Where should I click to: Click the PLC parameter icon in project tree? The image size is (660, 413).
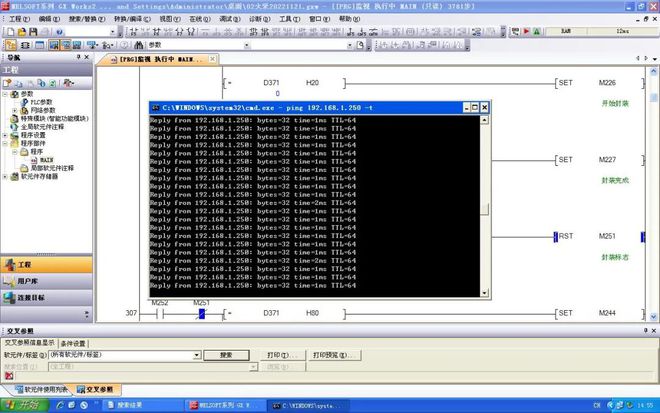[x=25, y=102]
